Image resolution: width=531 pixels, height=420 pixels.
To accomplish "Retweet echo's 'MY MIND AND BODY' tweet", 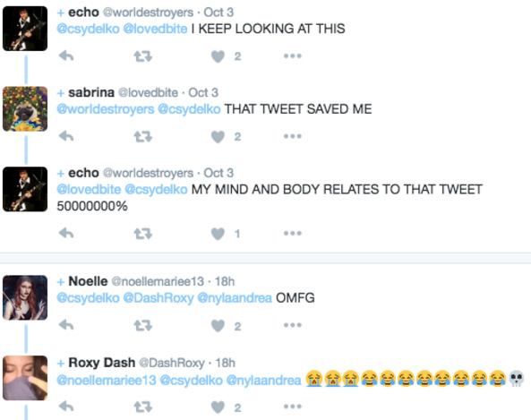I will pyautogui.click(x=143, y=234).
